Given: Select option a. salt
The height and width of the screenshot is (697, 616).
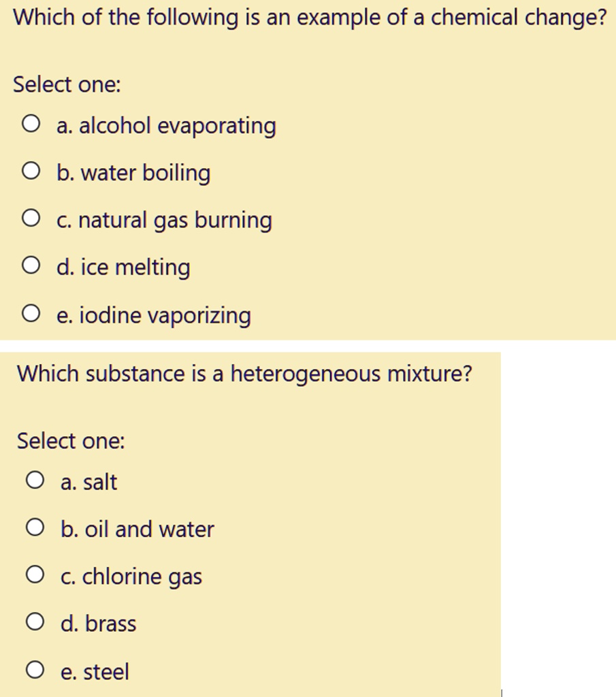Looking at the screenshot, I should [x=35, y=481].
